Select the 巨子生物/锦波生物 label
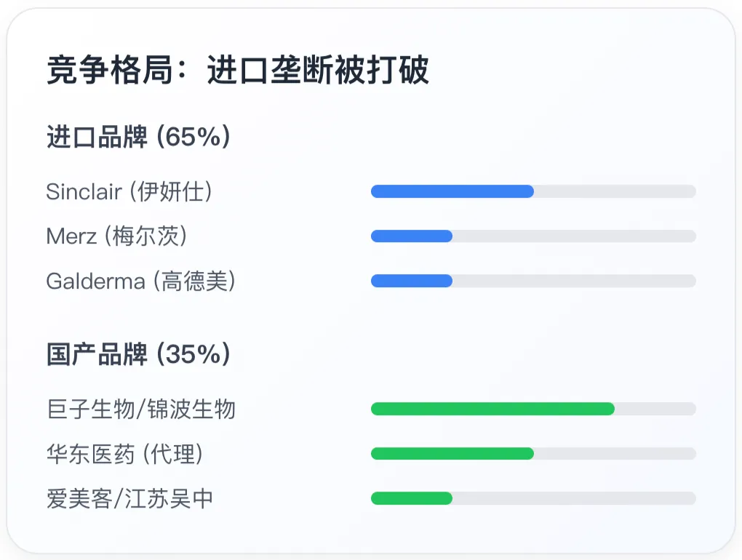Image resolution: width=742 pixels, height=560 pixels. click(141, 409)
